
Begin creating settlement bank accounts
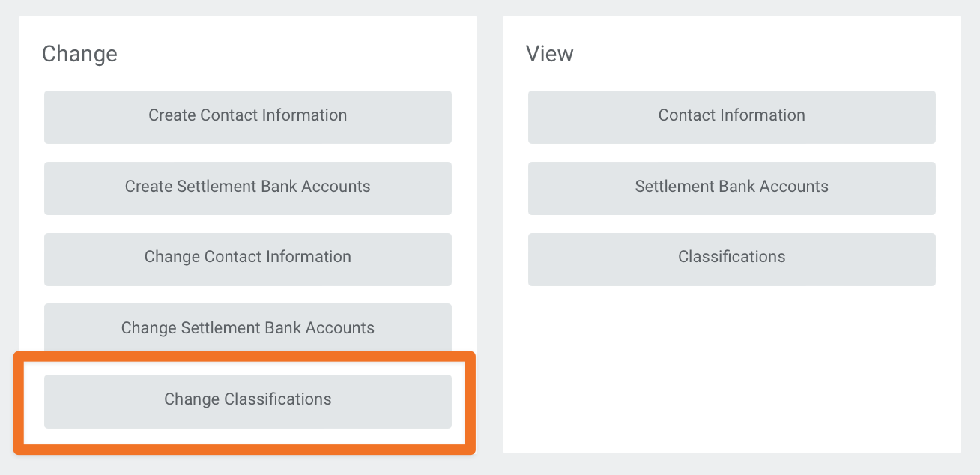click(248, 187)
